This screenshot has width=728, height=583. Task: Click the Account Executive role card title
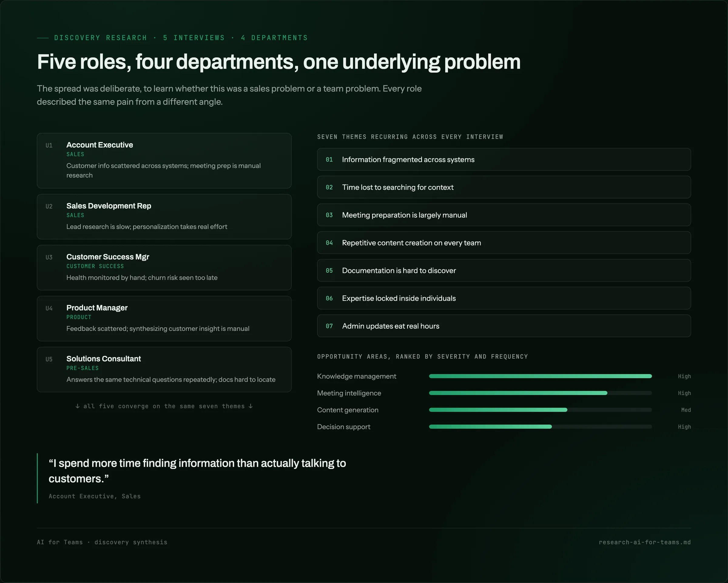tap(99, 145)
